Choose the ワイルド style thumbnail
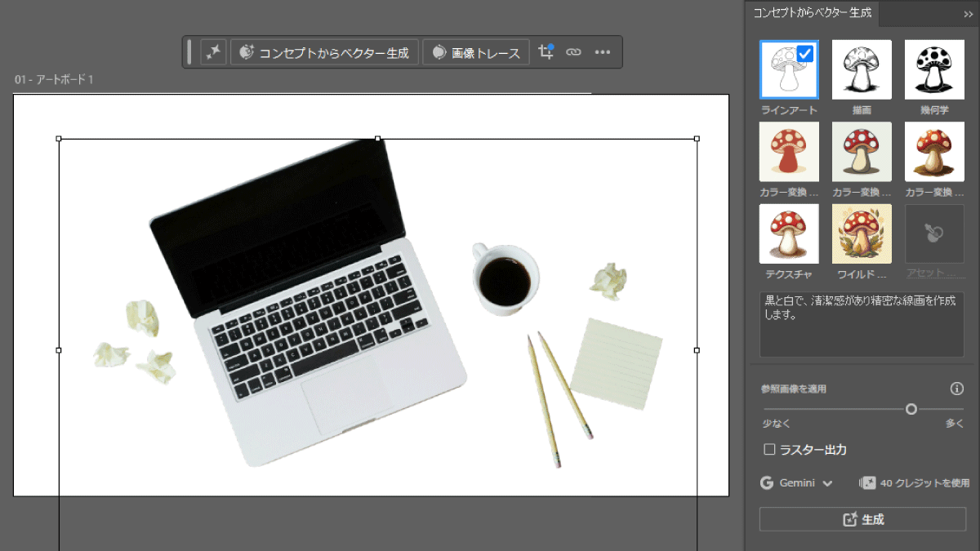The height and width of the screenshot is (551, 980). (x=862, y=233)
